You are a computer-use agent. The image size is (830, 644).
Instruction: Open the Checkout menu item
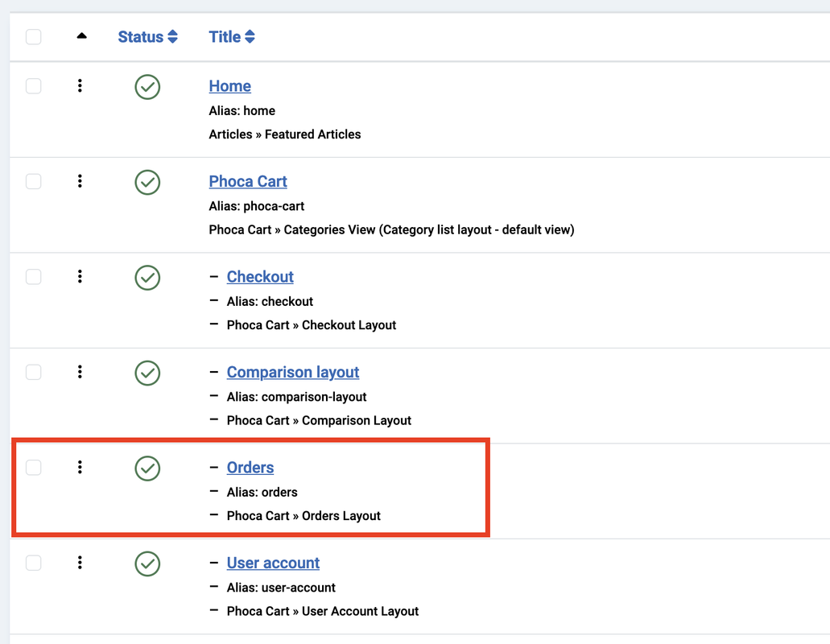click(260, 277)
